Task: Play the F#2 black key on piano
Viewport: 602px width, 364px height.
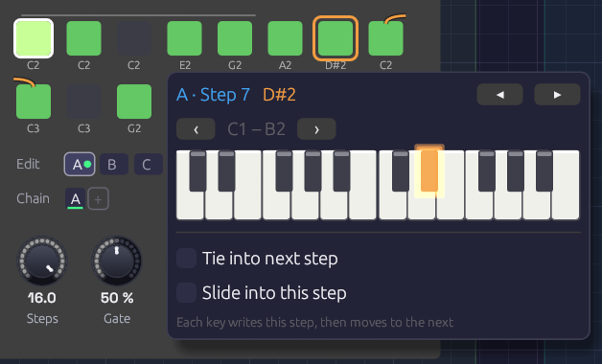Action: (x=487, y=171)
